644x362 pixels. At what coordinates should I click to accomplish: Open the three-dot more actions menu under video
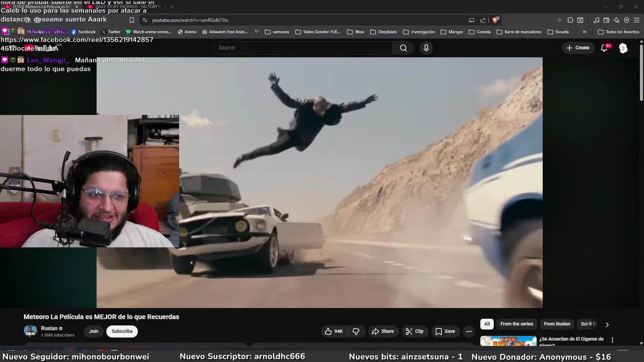tap(468, 331)
